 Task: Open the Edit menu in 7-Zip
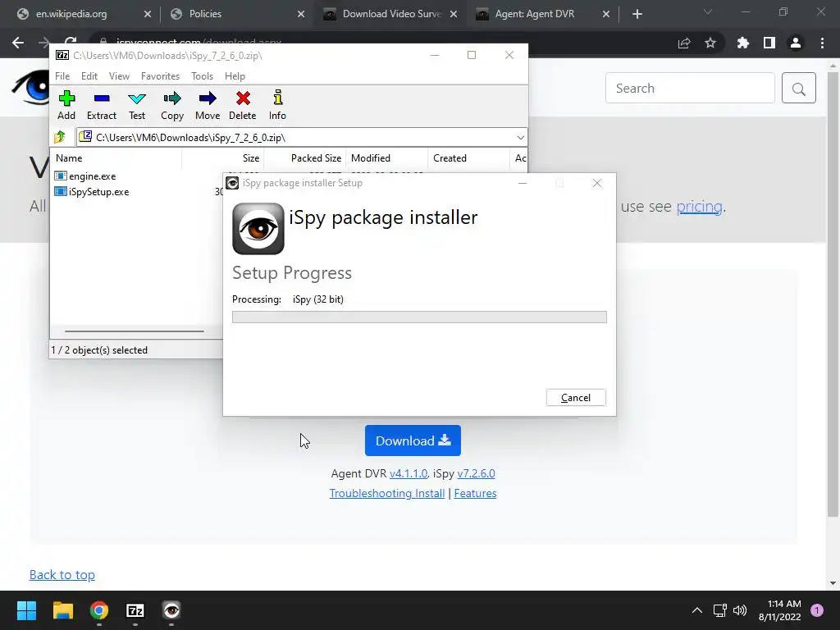tap(89, 76)
